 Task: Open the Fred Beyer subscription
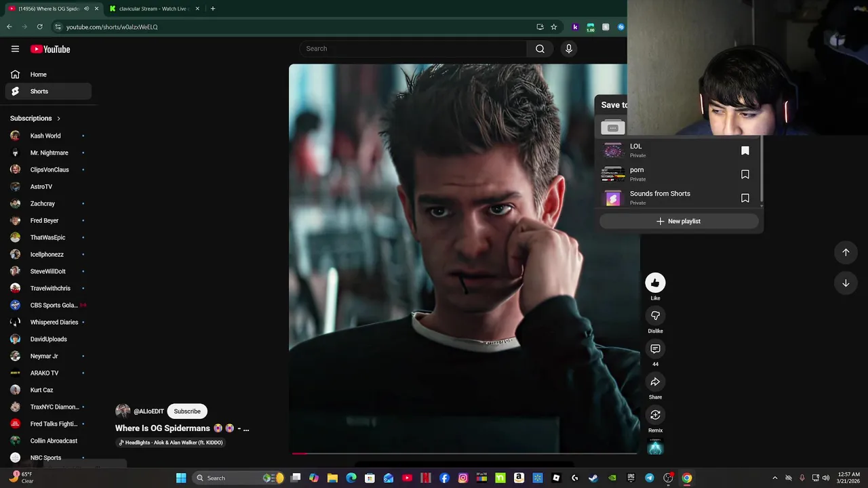(47, 220)
